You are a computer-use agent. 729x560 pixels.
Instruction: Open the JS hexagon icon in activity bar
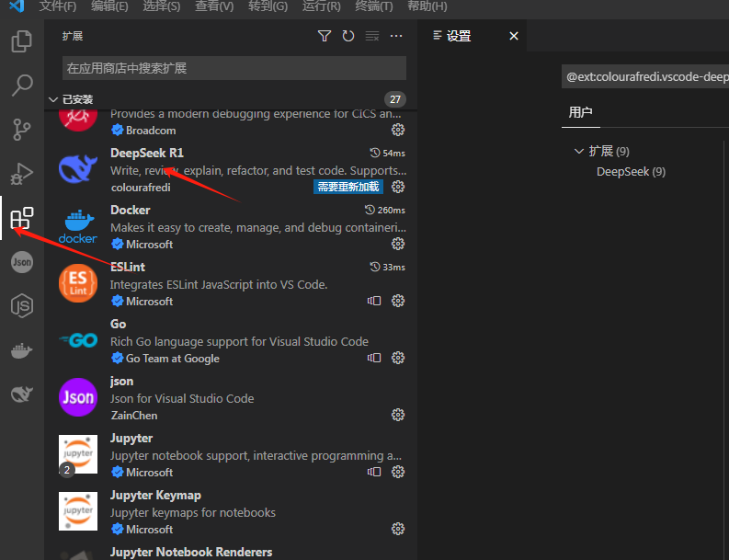click(22, 305)
